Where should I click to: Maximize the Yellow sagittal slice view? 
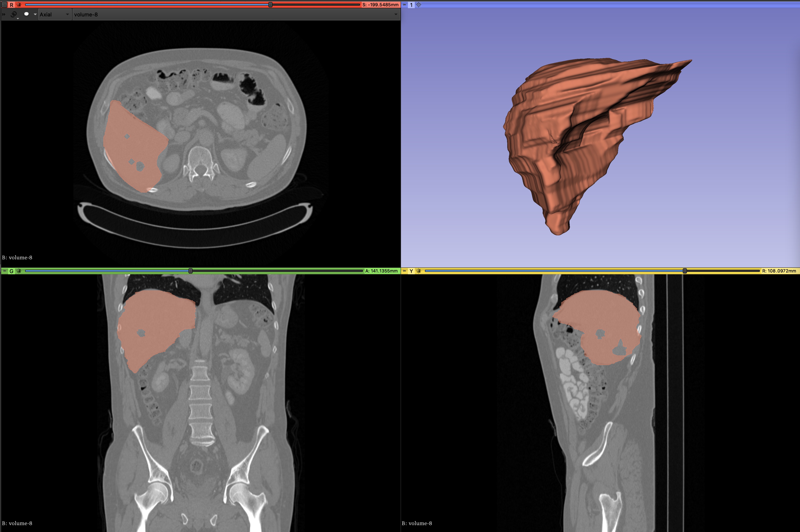click(419, 271)
